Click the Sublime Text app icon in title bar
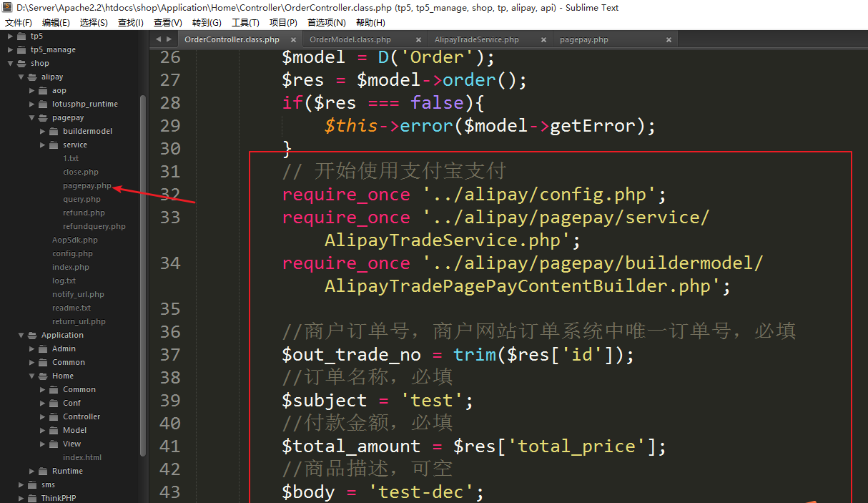The image size is (868, 503). click(x=7, y=8)
